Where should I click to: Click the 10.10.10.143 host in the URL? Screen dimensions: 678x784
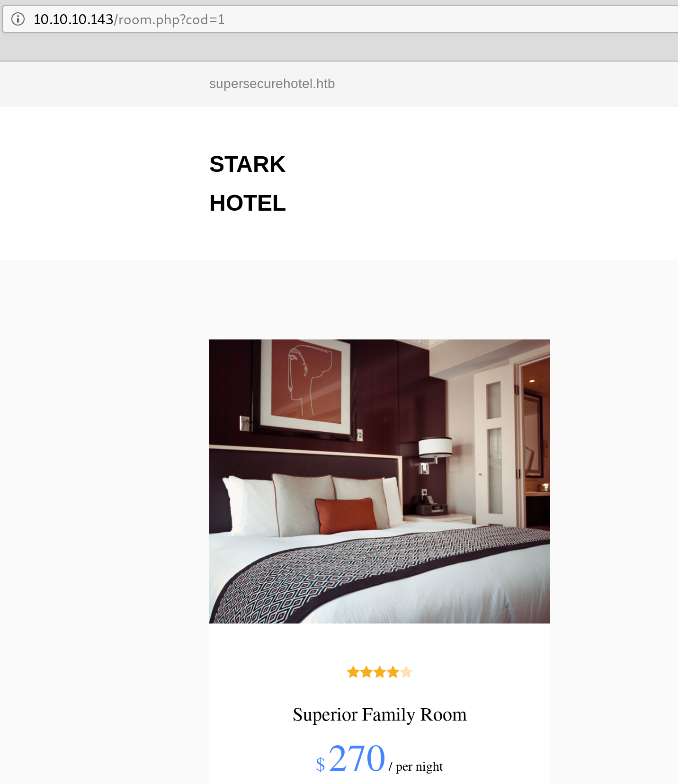click(73, 19)
